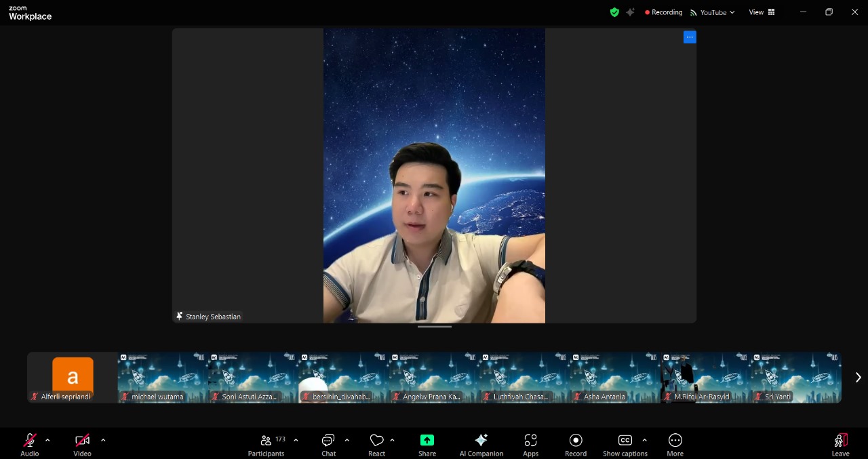Select the Soni Astuti Azza thumbnail

(x=253, y=378)
